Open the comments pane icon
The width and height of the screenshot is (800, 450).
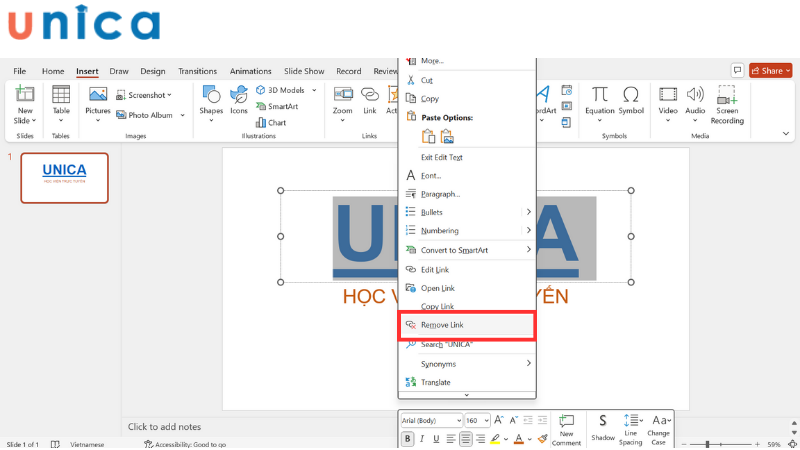pyautogui.click(x=737, y=70)
